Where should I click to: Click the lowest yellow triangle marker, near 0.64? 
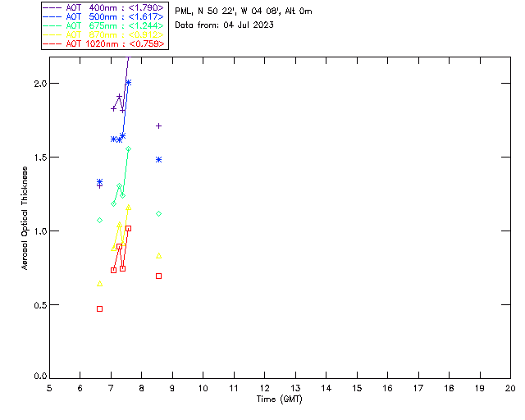99,284
